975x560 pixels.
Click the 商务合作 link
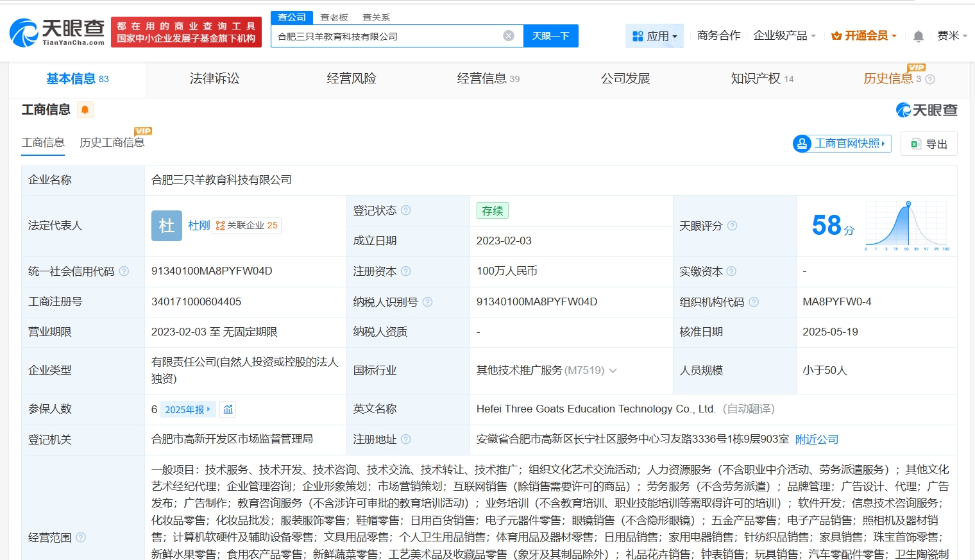coord(719,36)
